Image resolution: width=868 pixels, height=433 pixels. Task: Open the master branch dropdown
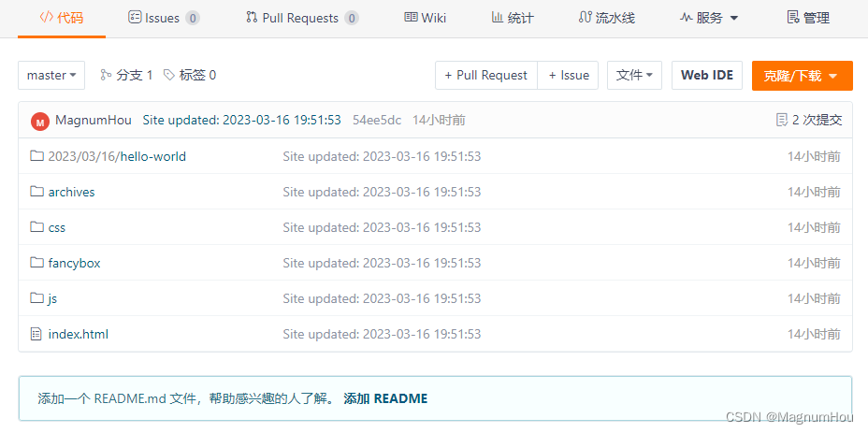tap(51, 75)
